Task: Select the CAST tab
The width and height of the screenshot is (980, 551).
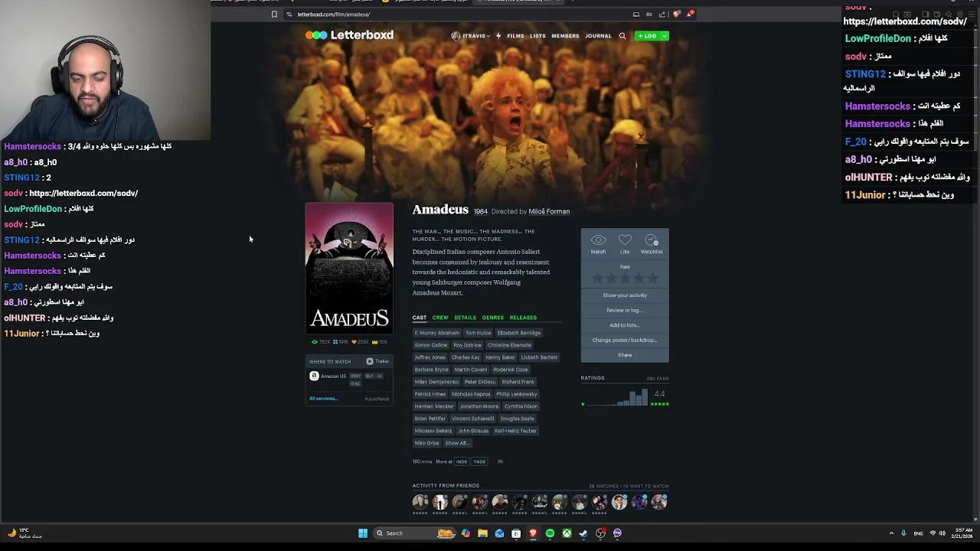Action: click(x=420, y=318)
